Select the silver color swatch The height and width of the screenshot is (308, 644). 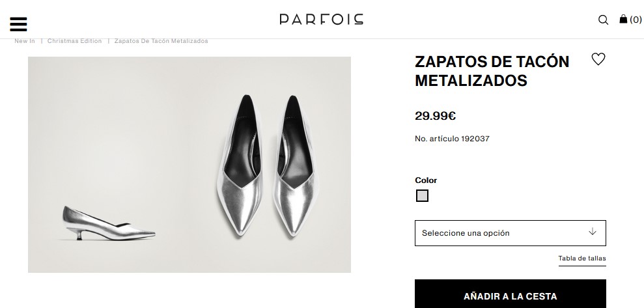pos(422,195)
